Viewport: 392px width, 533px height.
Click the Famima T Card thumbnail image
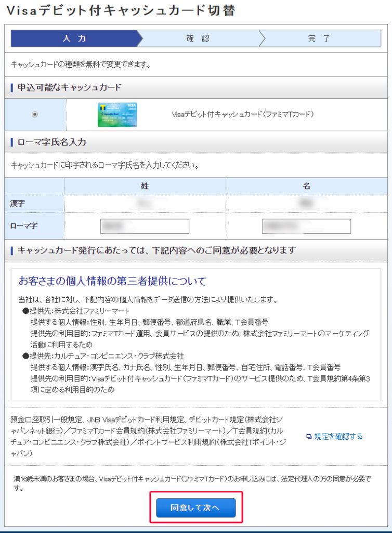[x=117, y=115]
